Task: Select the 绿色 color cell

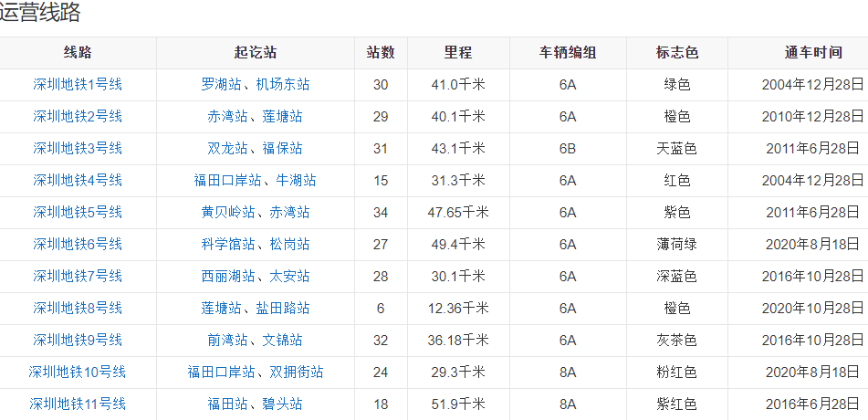Action: (x=677, y=85)
